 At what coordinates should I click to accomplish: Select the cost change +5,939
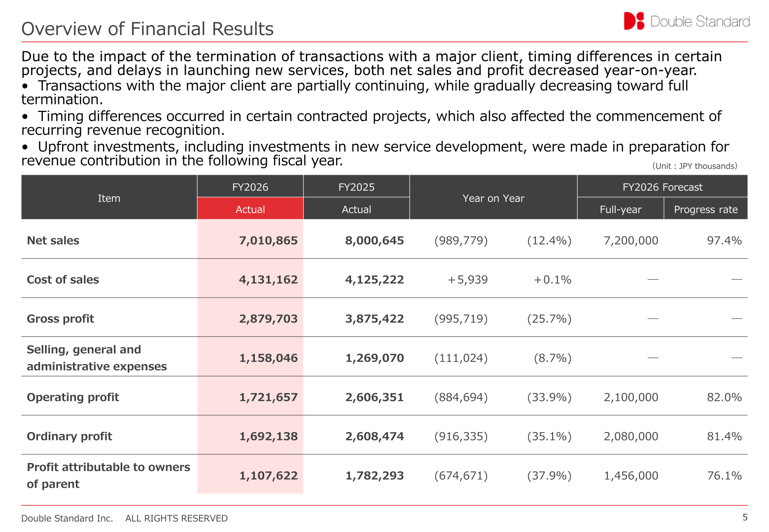[467, 280]
